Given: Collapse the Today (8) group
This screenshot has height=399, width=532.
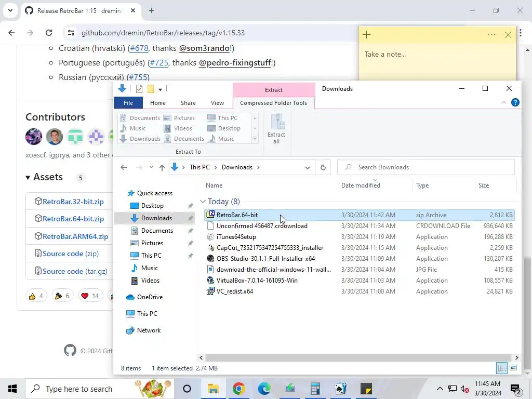Looking at the screenshot, I should (x=203, y=202).
